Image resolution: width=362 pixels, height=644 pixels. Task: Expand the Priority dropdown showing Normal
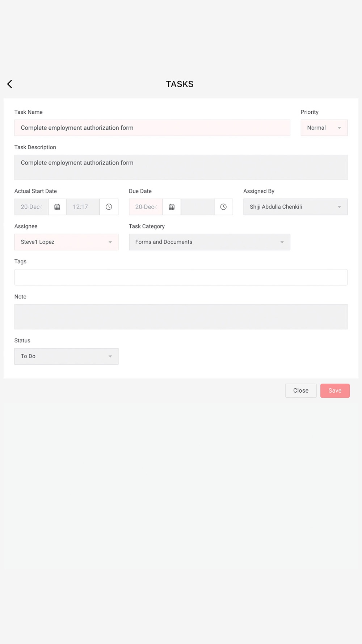324,128
